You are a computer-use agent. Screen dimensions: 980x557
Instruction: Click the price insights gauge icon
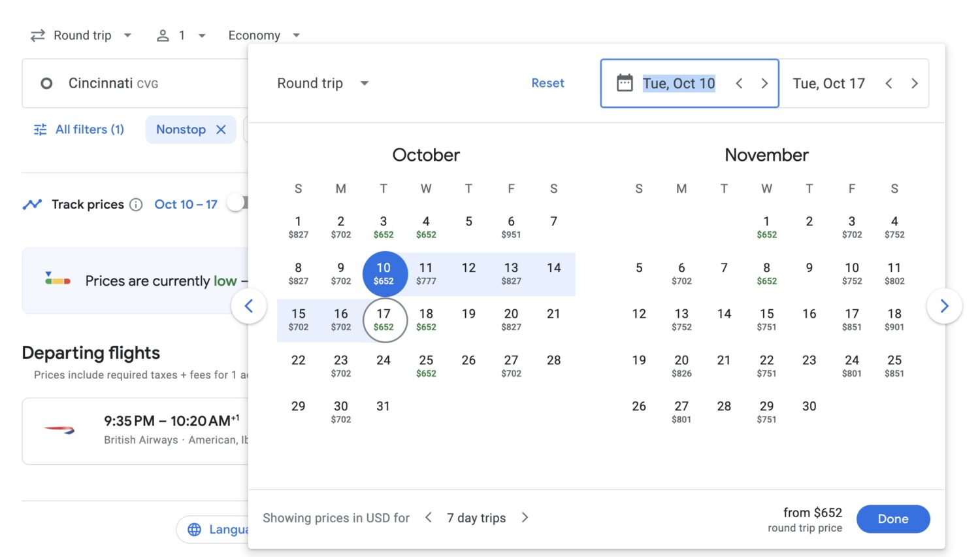pos(56,280)
